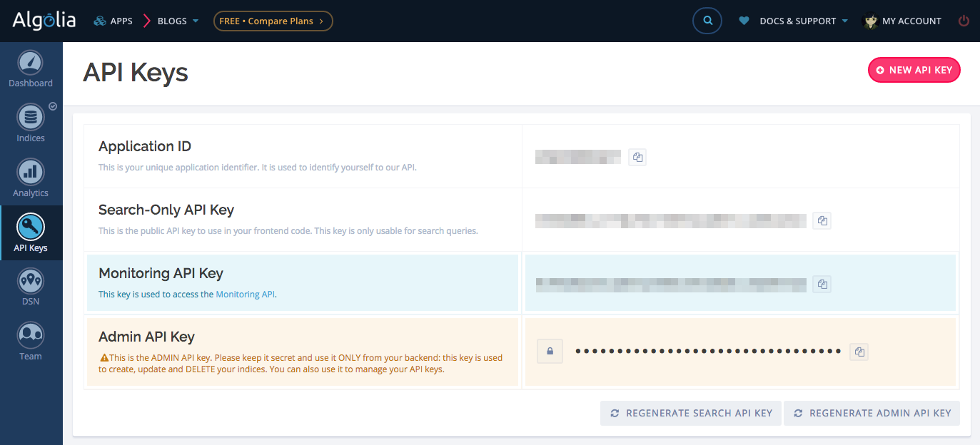Click the Algolia logo
Screen dimensions: 980x445
[44, 20]
